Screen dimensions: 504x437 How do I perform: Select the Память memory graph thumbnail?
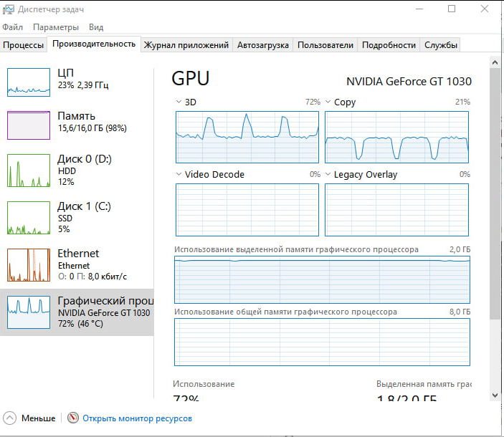pyautogui.click(x=29, y=125)
